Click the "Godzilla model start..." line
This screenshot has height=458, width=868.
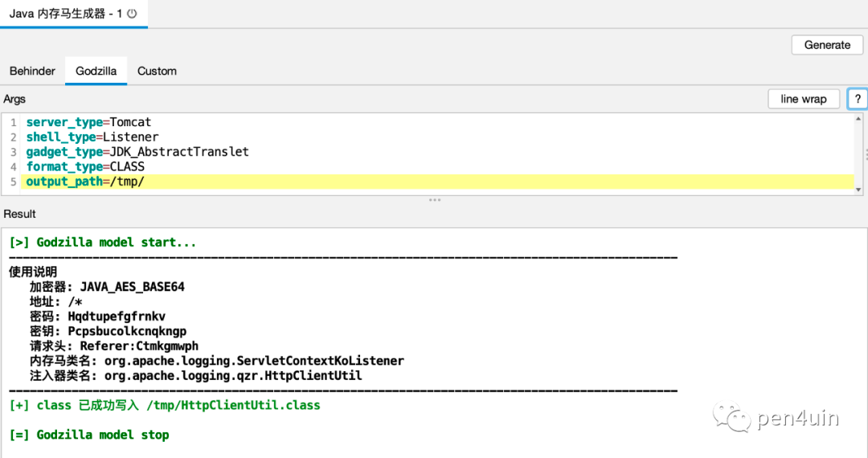click(103, 243)
